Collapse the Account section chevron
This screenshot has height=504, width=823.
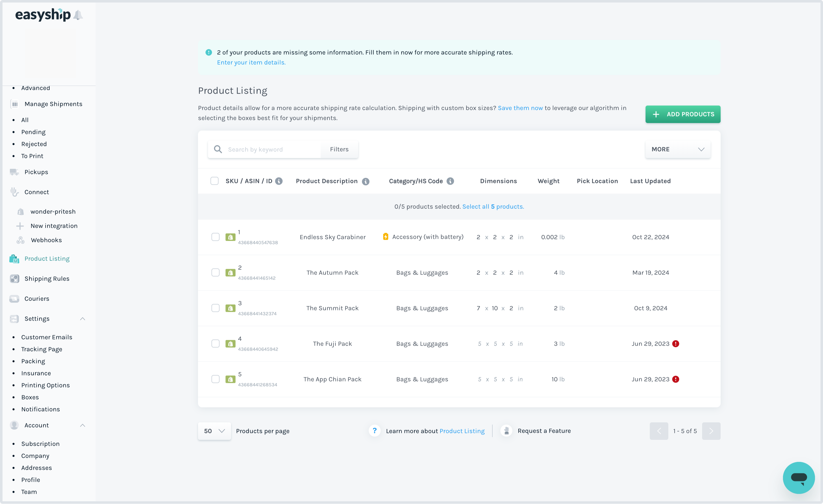[83, 425]
